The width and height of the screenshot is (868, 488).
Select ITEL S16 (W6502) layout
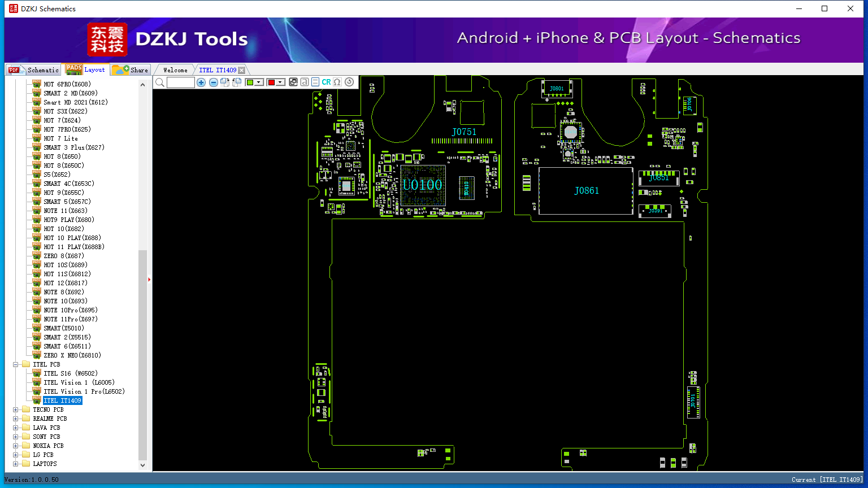(71, 373)
